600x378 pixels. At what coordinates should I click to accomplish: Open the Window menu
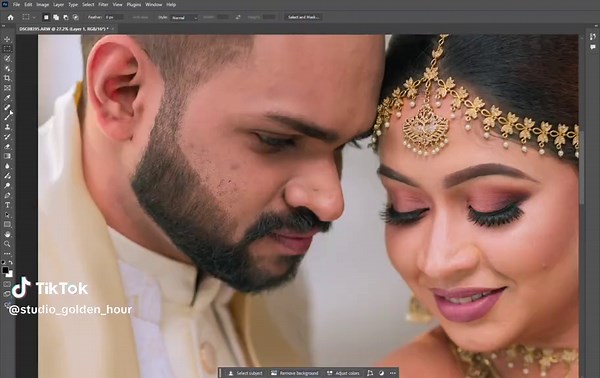tap(153, 5)
